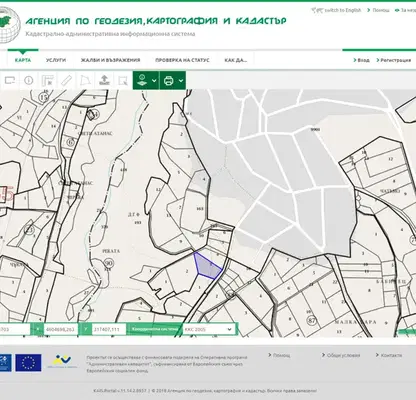Activate the zoom-to-box selection tool
The width and height of the screenshot is (416, 400).
click(123, 80)
